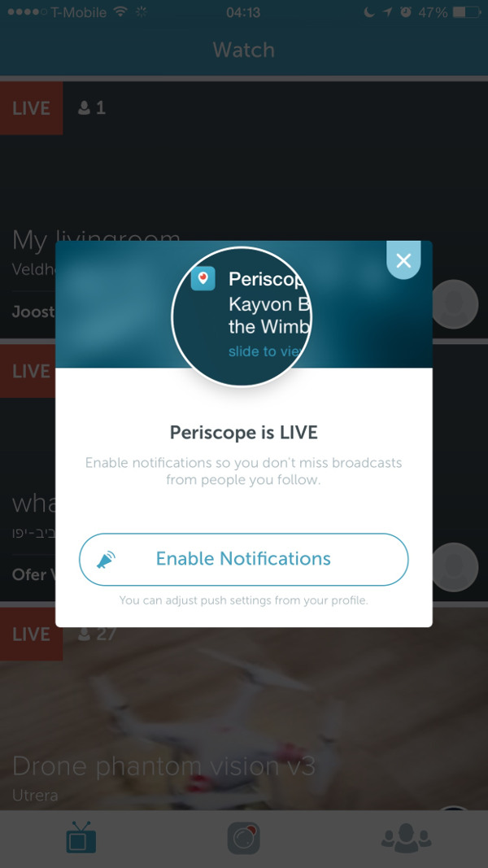488x868 pixels.
Task: Open Ofer's profile avatar
Action: click(x=455, y=567)
